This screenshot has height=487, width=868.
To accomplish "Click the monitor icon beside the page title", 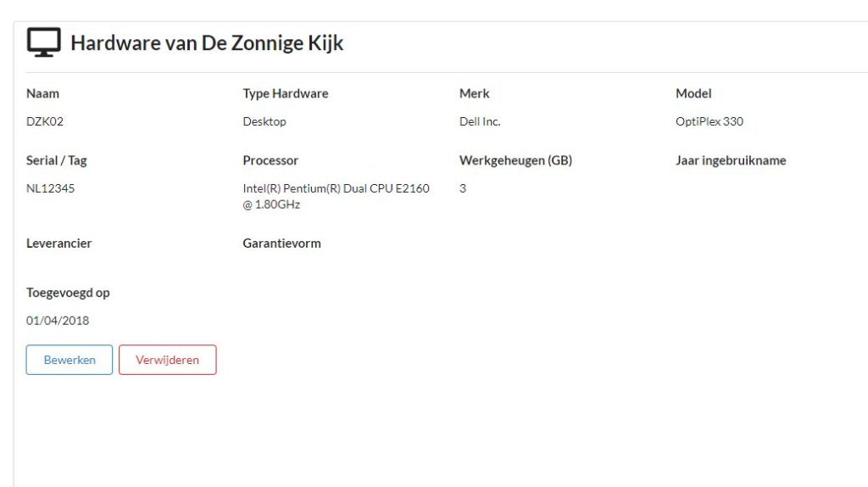I will pos(44,42).
